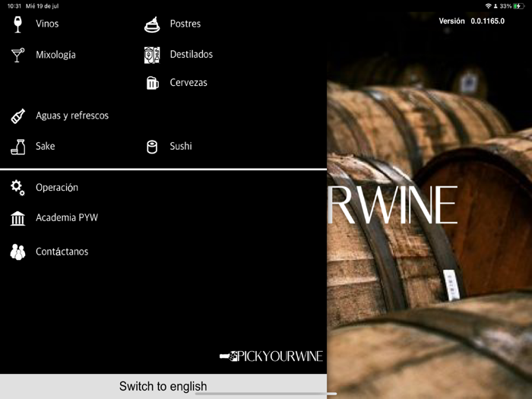This screenshot has height=399, width=532.
Task: Choose the Cervezas menu item
Action: 188,82
